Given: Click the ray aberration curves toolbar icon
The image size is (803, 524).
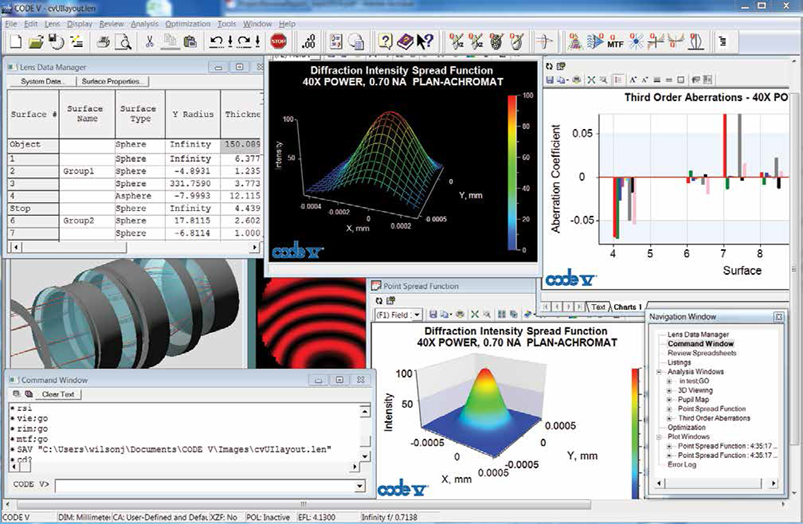Looking at the screenshot, I should point(656,41).
